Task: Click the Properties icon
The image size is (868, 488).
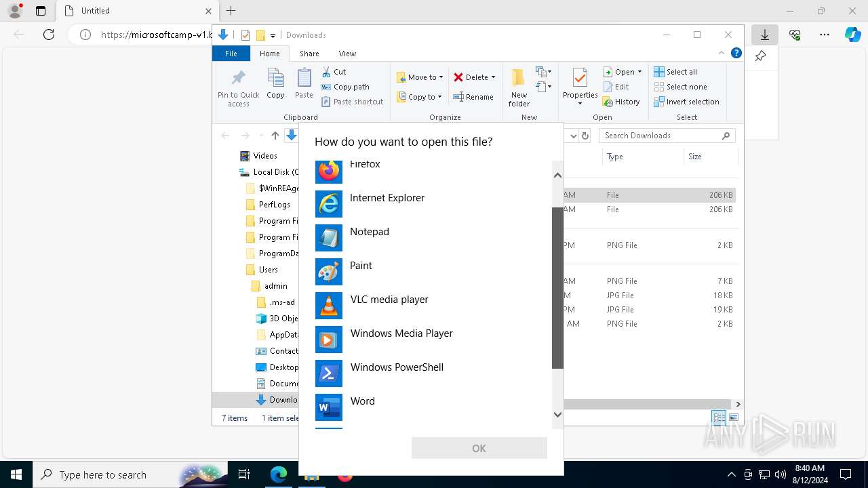Action: tap(580, 79)
